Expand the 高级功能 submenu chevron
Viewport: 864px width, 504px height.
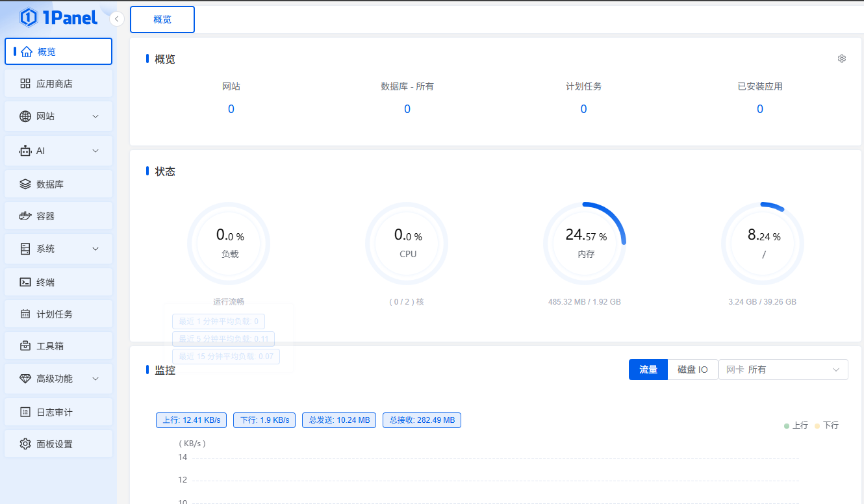tap(95, 379)
